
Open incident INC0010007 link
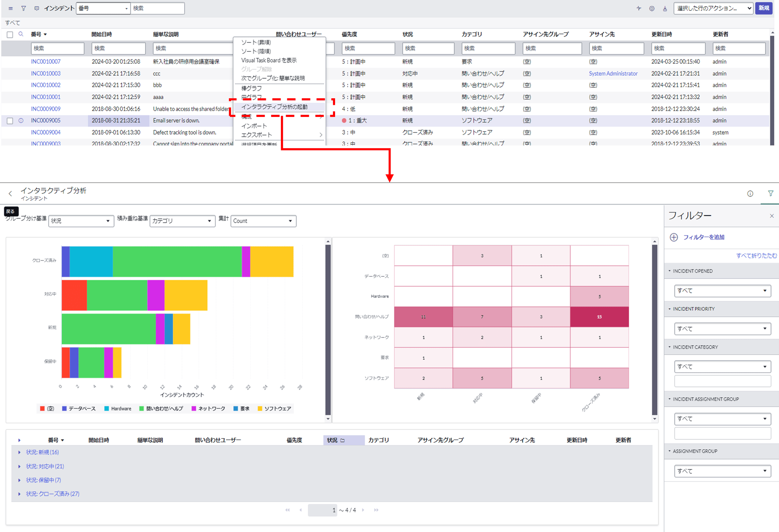pos(46,62)
